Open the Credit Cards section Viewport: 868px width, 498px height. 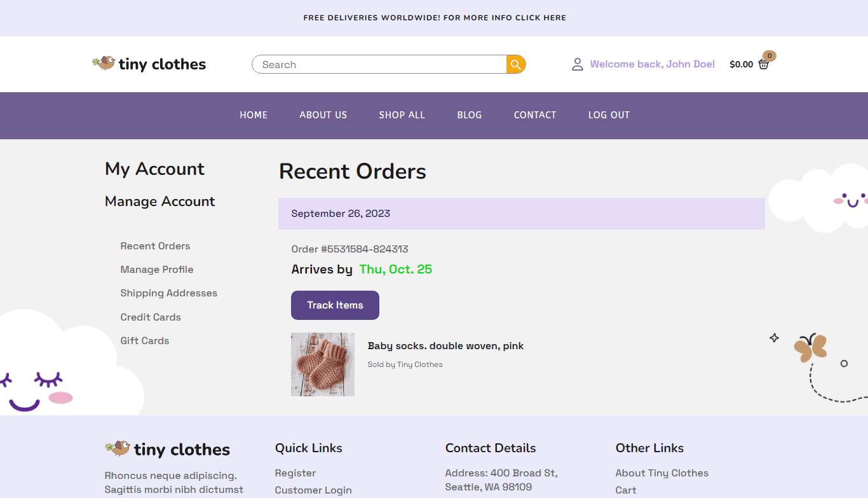(151, 317)
